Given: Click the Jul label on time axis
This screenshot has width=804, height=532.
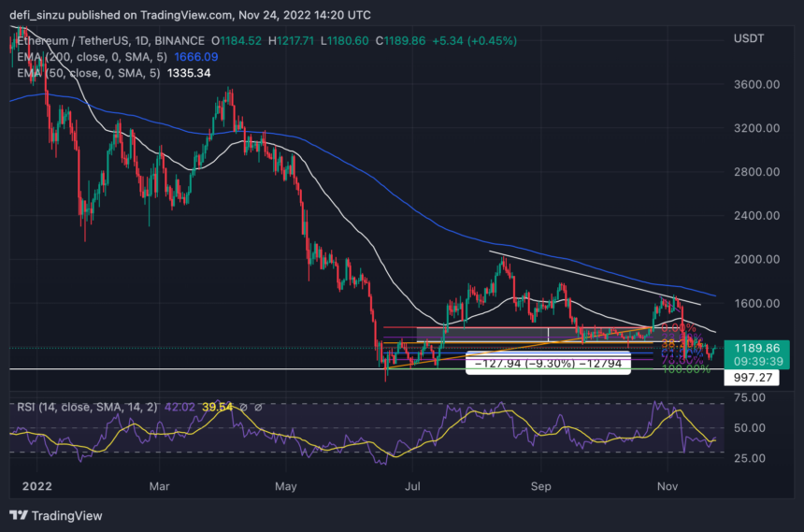Looking at the screenshot, I should [412, 487].
